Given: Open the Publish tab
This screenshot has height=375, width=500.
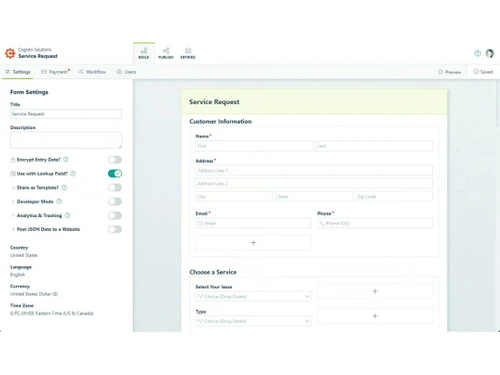Looking at the screenshot, I should pyautogui.click(x=166, y=53).
